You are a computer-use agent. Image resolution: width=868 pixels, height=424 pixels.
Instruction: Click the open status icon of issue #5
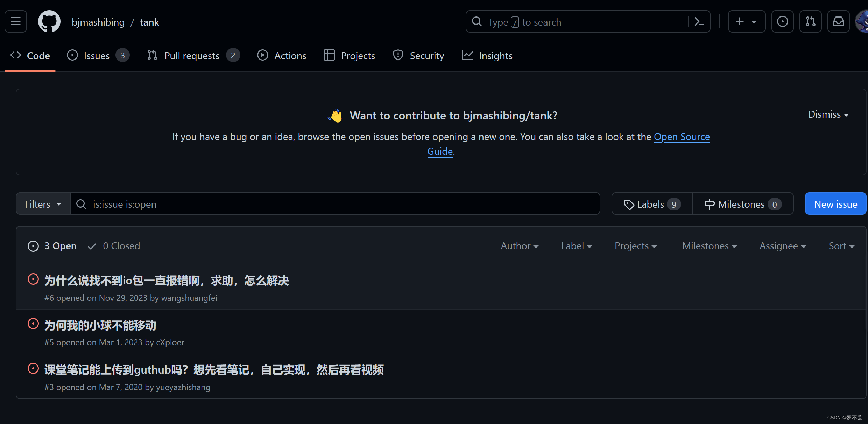pos(33,324)
